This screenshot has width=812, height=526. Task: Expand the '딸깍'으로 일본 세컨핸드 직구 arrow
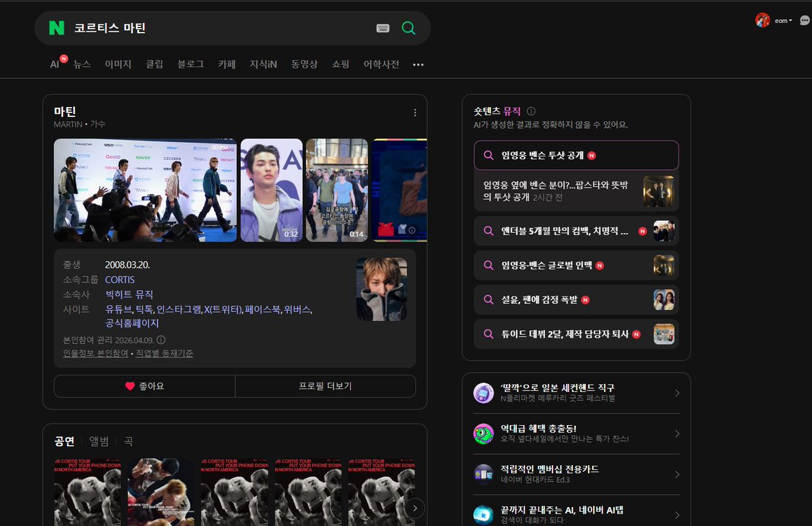point(677,393)
